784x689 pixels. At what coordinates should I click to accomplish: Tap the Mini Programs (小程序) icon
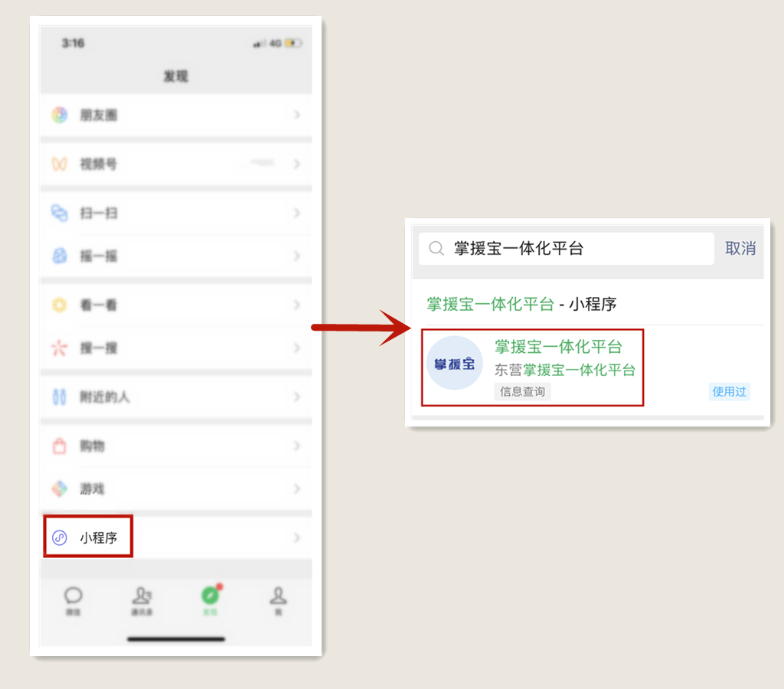[x=60, y=538]
